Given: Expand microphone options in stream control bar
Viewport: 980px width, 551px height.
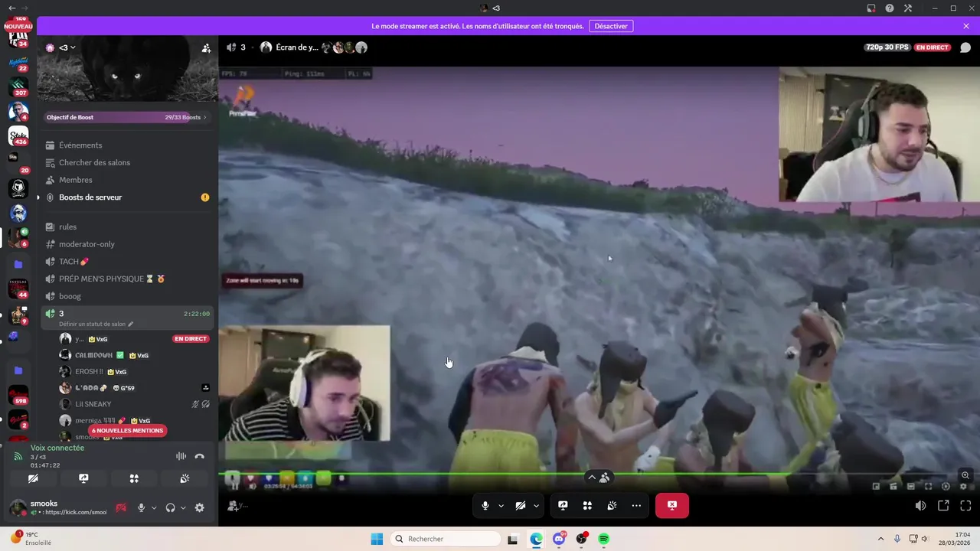Looking at the screenshot, I should coord(501,506).
